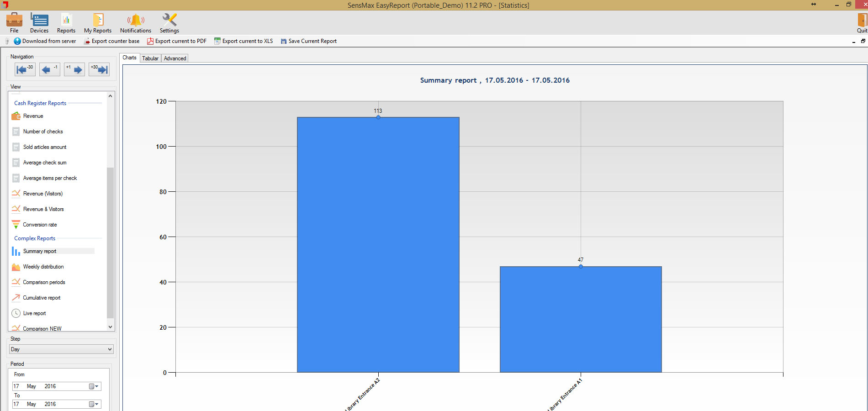Open My Reports
Viewport: 868px width, 411px height.
click(98, 23)
